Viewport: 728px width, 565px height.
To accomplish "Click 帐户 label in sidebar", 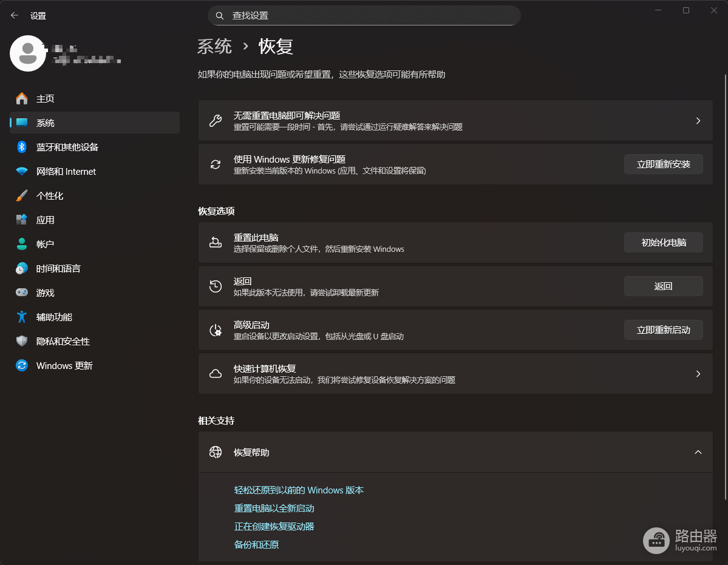I will [46, 244].
